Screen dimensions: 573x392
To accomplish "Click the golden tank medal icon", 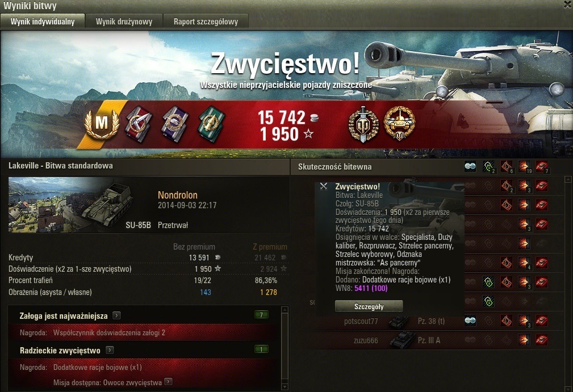I will [x=399, y=123].
